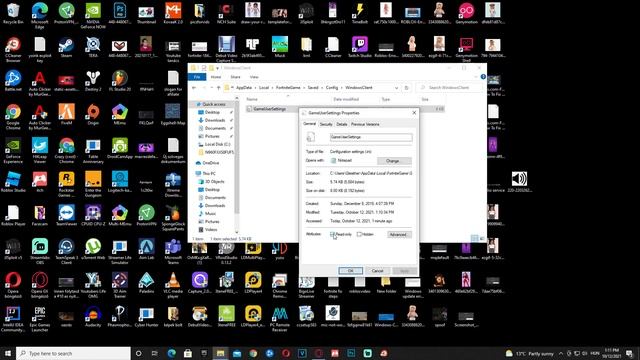Viewport: 640px width, 360px height.
Task: Go back with Explorer's back arrow
Action: 194,88
